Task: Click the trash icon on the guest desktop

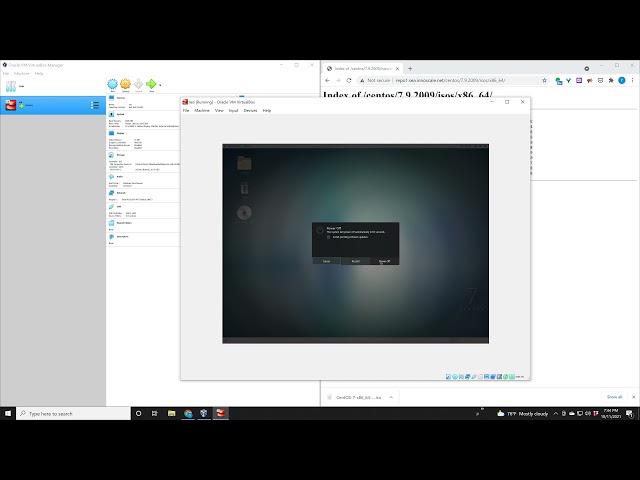Action: pyautogui.click(x=244, y=189)
